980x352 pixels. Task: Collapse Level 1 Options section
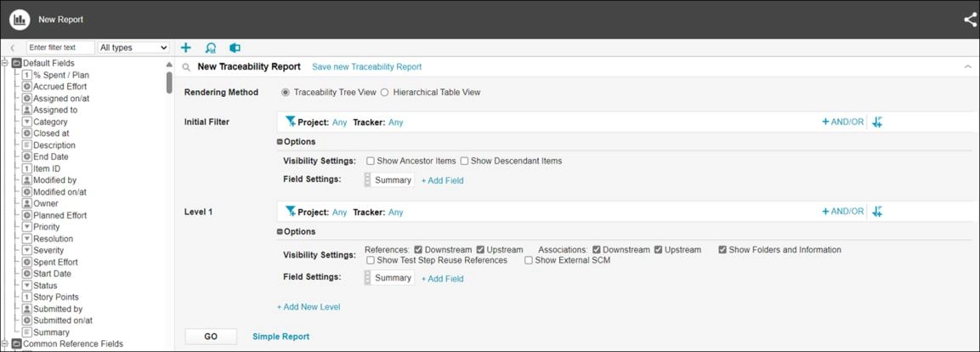[280, 232]
